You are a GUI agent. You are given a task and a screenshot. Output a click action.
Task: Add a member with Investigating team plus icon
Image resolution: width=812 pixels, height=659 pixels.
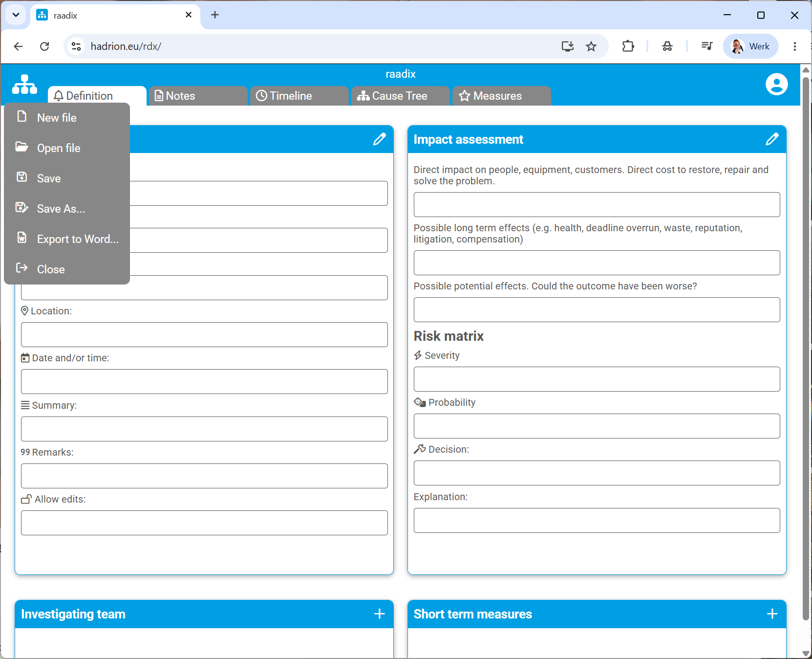point(380,614)
